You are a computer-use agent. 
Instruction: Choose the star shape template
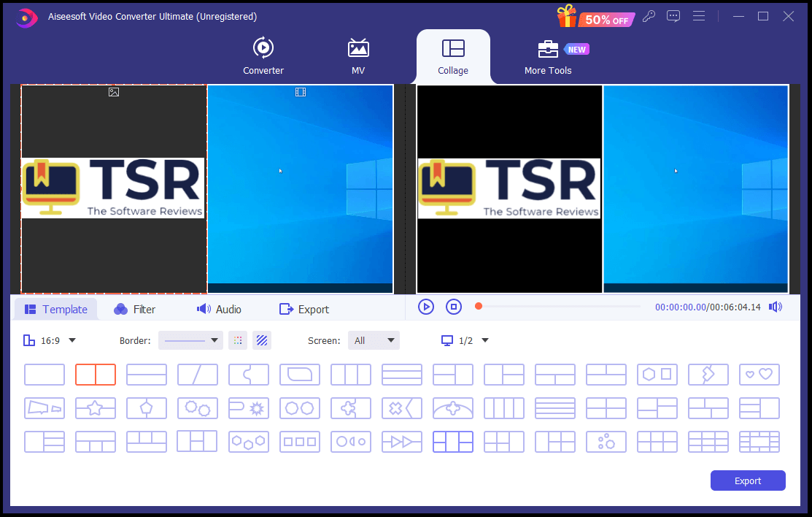[96, 408]
